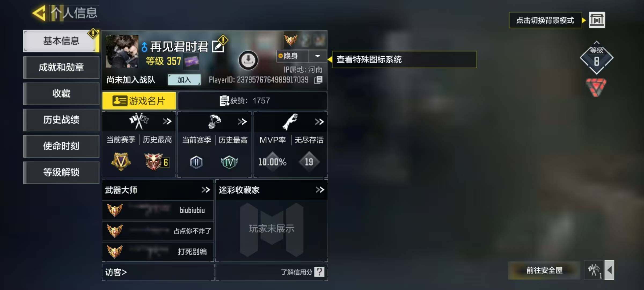Screen dimensions: 644x290
Task: Click the 前往安全屋 button
Action: click(544, 270)
